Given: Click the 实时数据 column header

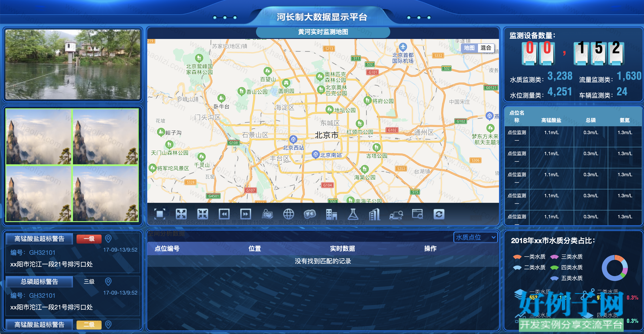Looking at the screenshot, I should (343, 248).
